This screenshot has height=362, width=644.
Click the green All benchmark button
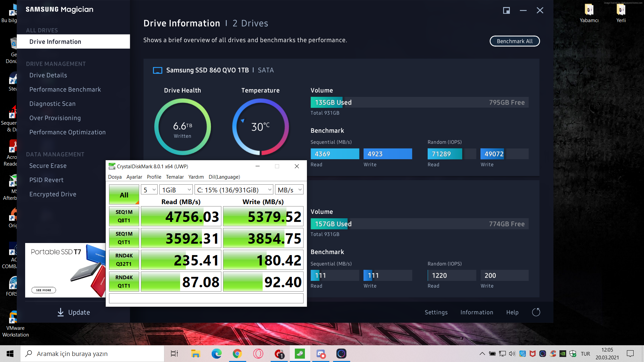(x=124, y=195)
